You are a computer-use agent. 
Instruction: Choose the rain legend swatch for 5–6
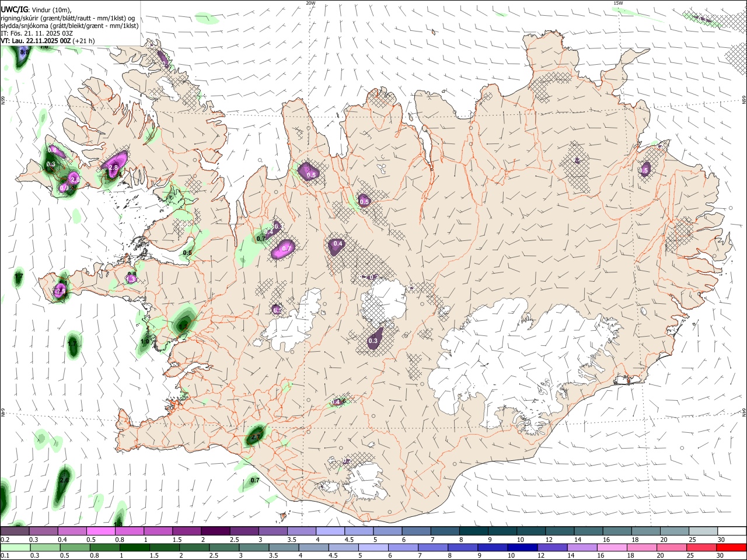pyautogui.click(x=373, y=547)
